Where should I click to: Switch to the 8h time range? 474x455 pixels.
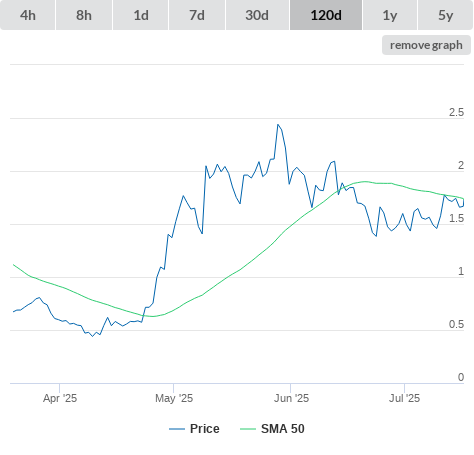tap(84, 15)
